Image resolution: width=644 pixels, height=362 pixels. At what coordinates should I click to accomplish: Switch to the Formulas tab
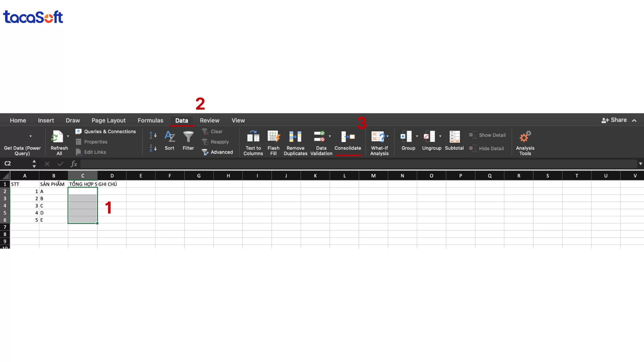(150, 120)
